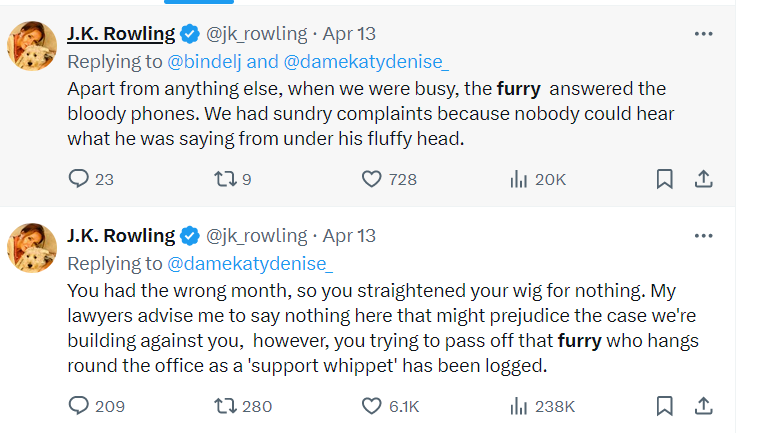The height and width of the screenshot is (433, 758).
Task: Open @bindelj profile link
Action: [204, 62]
